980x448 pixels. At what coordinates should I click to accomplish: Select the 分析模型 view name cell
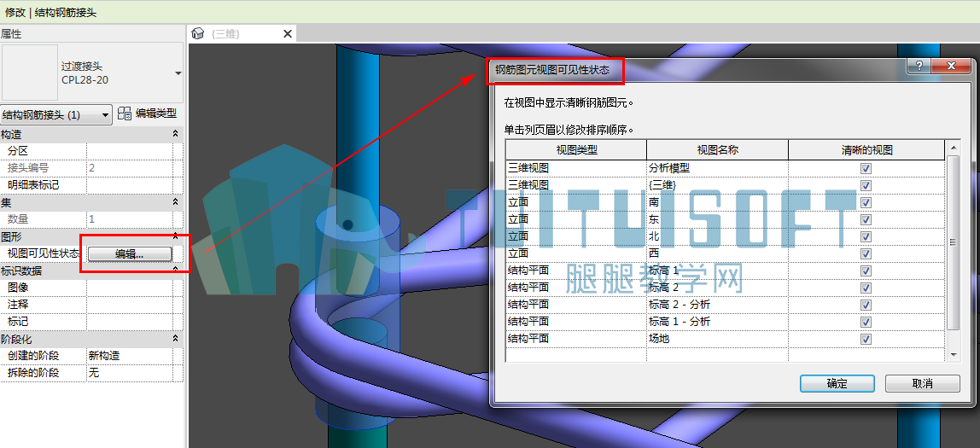coord(717,168)
